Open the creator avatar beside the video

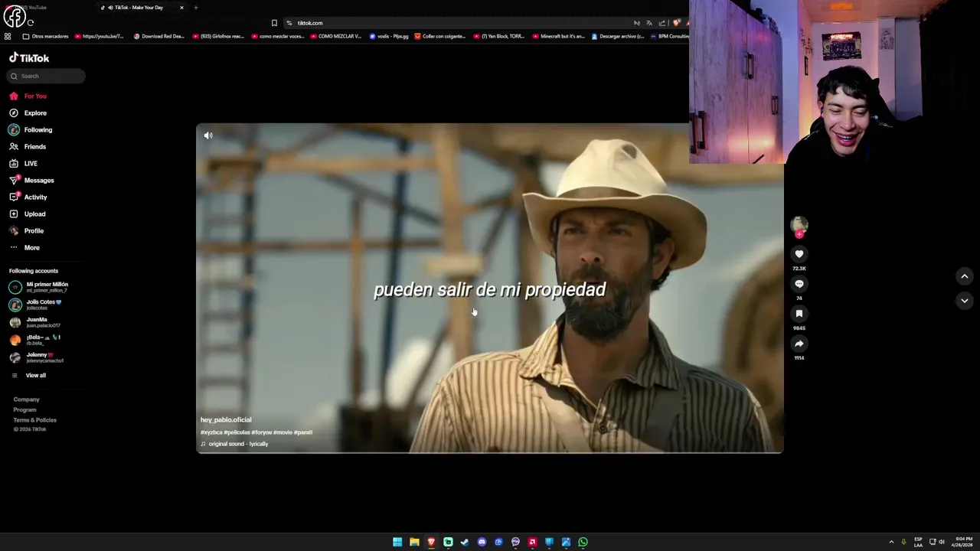tap(799, 225)
